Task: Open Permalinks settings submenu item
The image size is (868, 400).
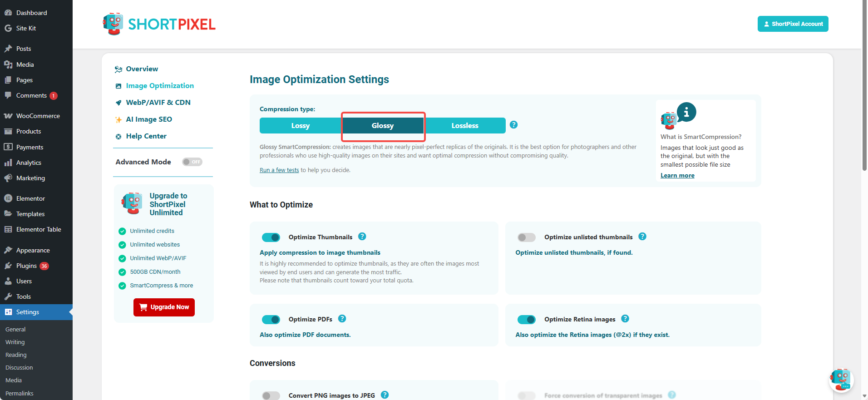Action: coord(20,393)
